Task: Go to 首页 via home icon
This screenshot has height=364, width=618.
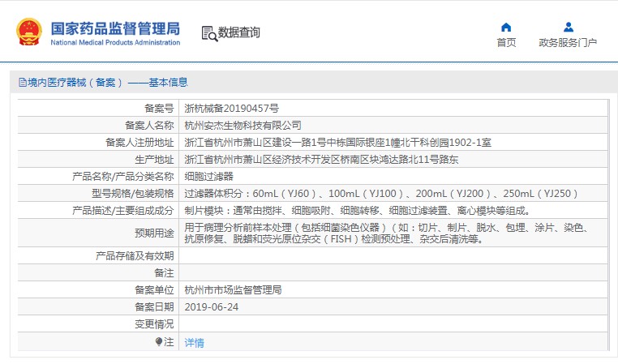Action: (506, 28)
